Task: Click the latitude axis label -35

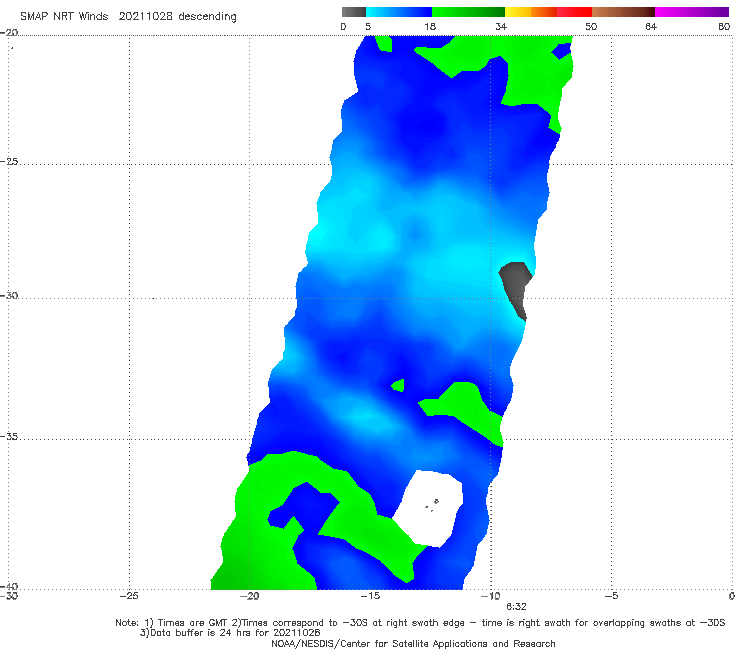Action: [9, 437]
